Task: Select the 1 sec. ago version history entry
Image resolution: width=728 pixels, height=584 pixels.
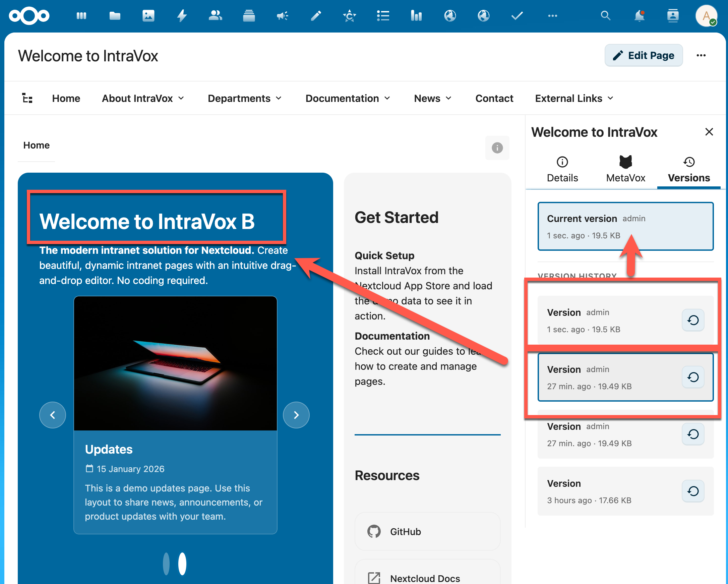Action: [625, 320]
